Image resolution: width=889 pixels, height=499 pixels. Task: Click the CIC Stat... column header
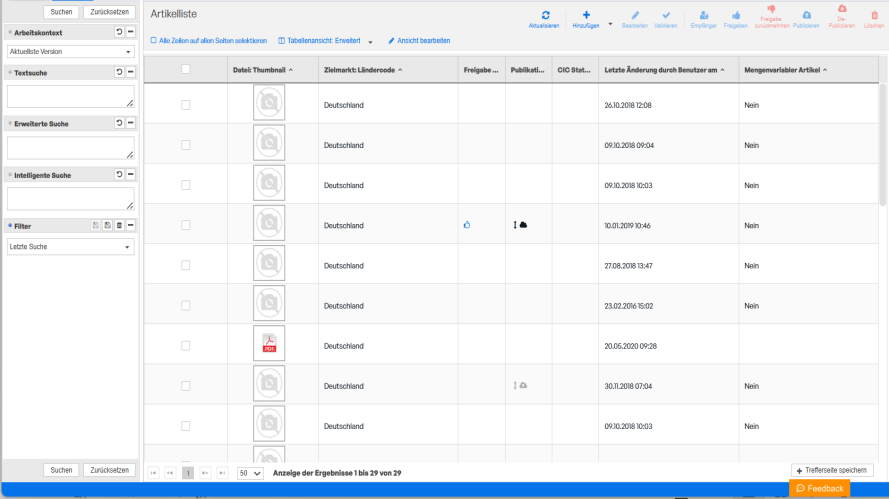pyautogui.click(x=574, y=70)
